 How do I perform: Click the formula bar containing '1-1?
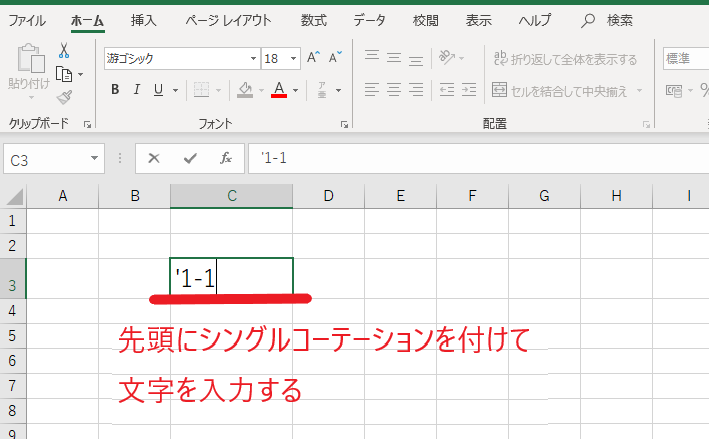coord(478,158)
